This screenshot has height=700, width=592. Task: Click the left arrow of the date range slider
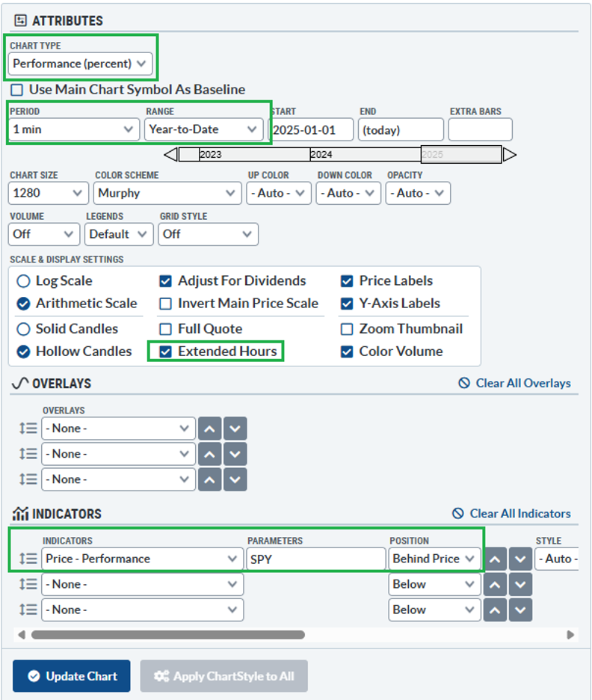(170, 155)
